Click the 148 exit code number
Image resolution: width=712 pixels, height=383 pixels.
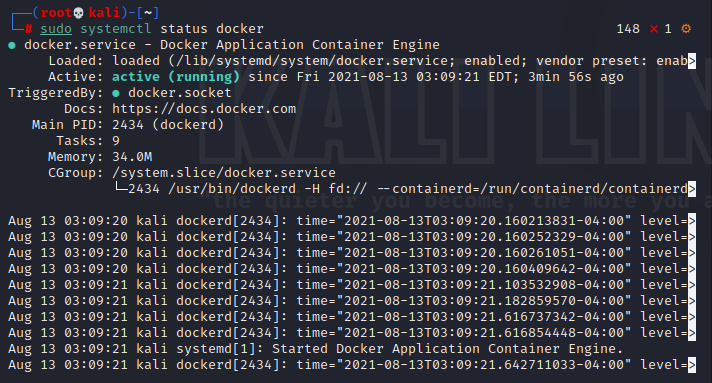[x=628, y=29]
